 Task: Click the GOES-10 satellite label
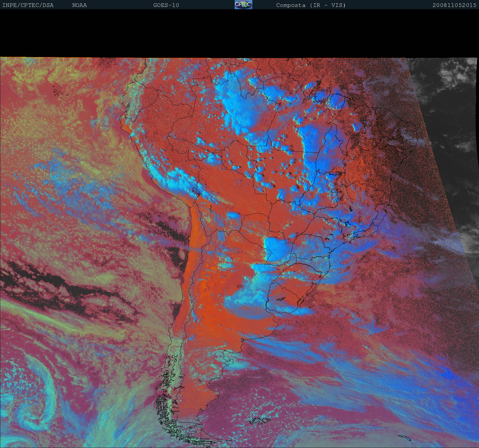click(x=166, y=5)
